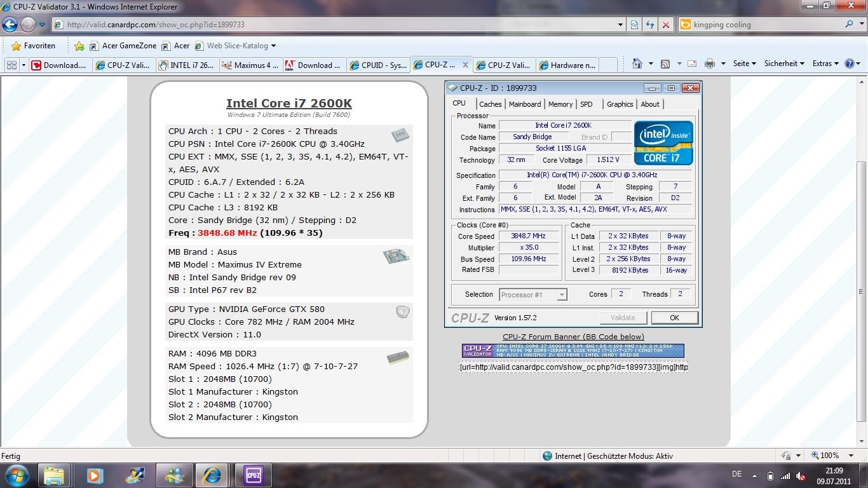This screenshot has width=868, height=488.
Task: Click the BB Code URL text field
Action: tap(573, 367)
